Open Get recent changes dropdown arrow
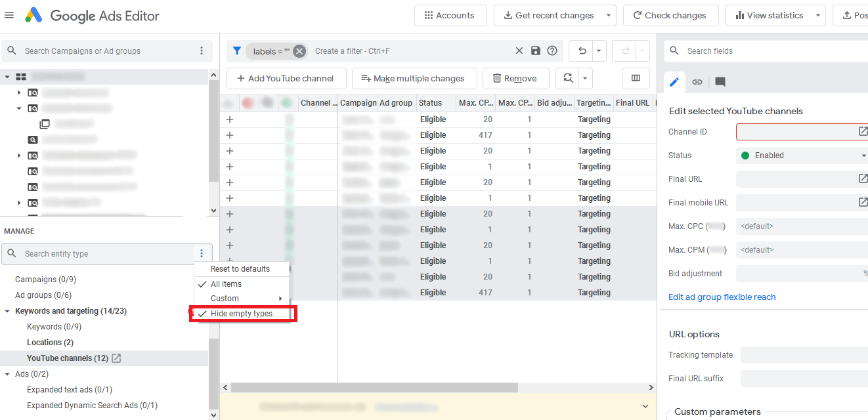This screenshot has height=420, width=868. pyautogui.click(x=609, y=15)
